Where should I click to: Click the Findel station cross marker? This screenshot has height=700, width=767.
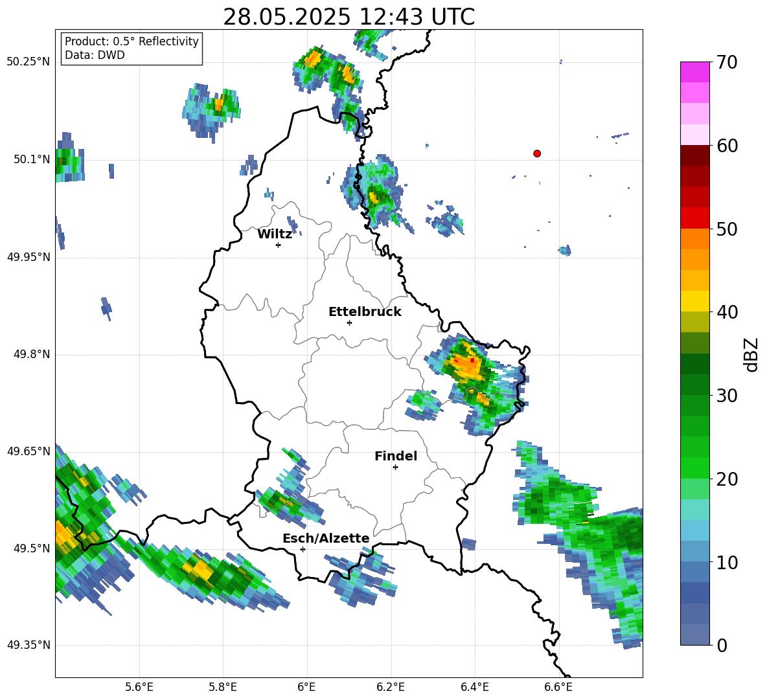tap(395, 468)
